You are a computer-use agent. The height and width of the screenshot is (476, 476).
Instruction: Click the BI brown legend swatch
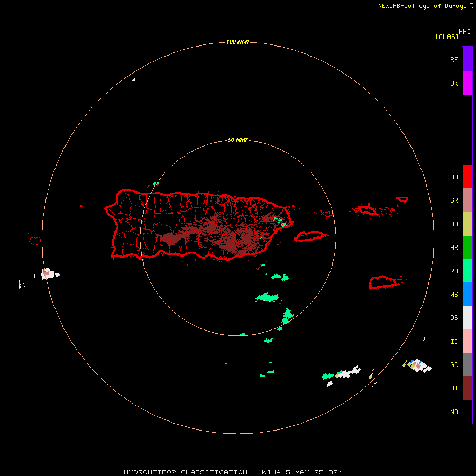[467, 388]
